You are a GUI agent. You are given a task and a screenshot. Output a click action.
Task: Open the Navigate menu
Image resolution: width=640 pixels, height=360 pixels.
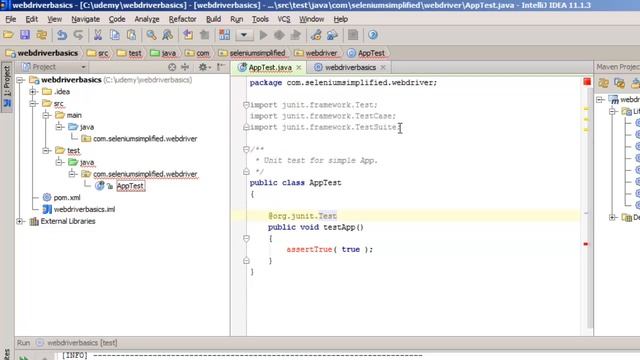pyautogui.click(x=85, y=19)
